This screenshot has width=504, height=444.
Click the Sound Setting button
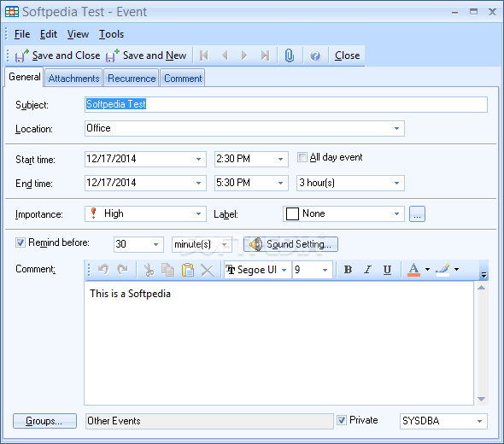tap(290, 244)
